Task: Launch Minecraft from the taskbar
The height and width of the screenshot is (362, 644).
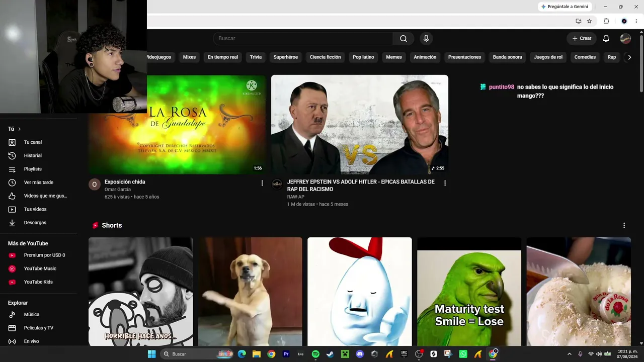Action: pos(345,354)
